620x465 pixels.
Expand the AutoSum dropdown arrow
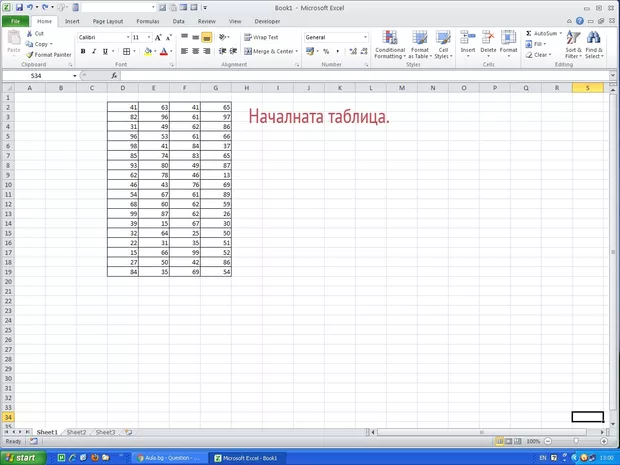pos(560,34)
